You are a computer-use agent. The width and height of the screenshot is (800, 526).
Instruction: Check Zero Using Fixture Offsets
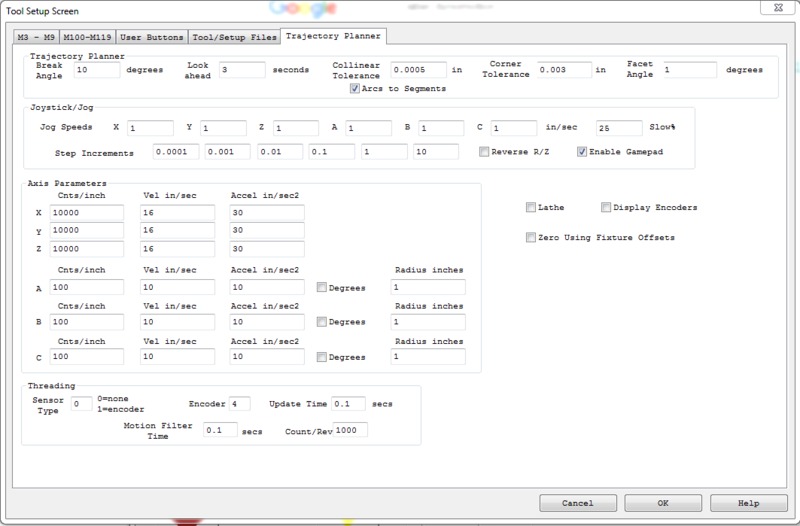pos(531,237)
